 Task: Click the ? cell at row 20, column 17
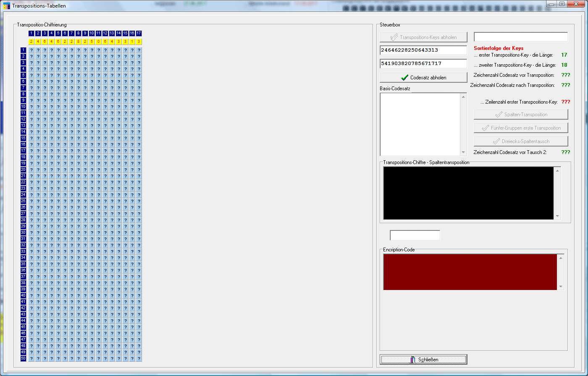point(139,170)
